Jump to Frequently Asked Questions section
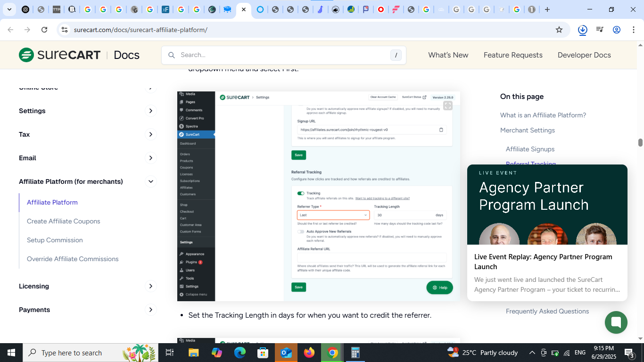 [547, 311]
